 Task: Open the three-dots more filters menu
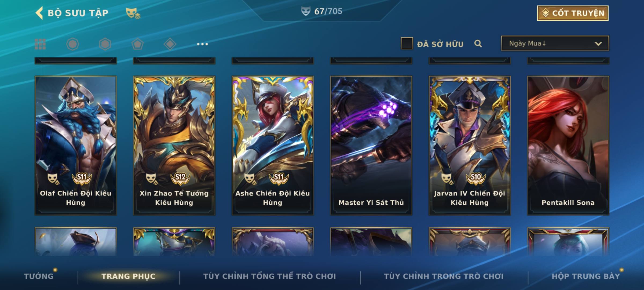[x=202, y=44]
